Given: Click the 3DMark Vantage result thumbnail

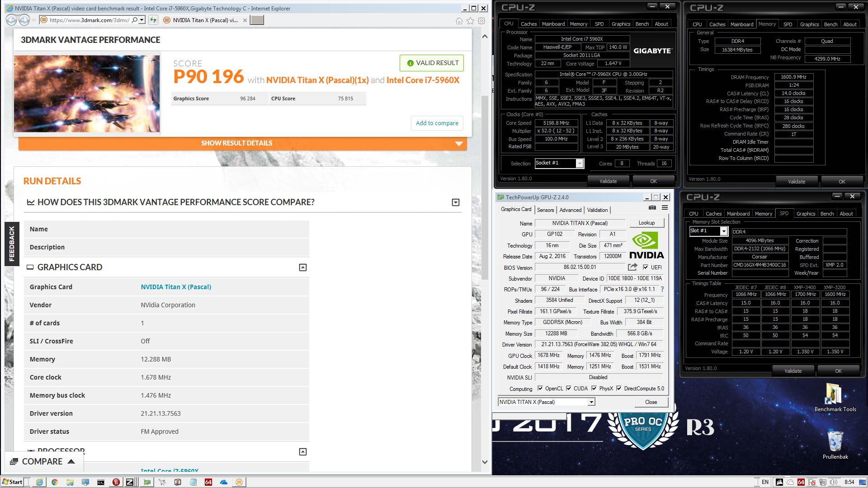Looking at the screenshot, I should click(87, 94).
